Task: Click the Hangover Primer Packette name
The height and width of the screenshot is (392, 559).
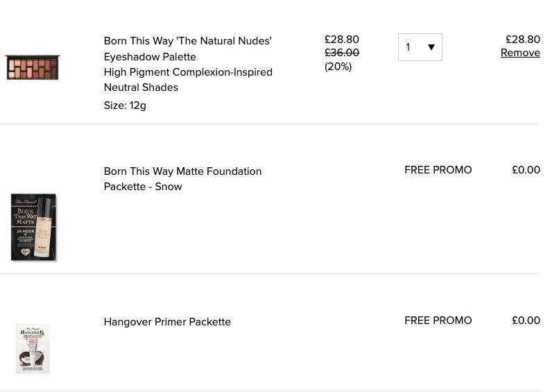Action: [x=167, y=322]
